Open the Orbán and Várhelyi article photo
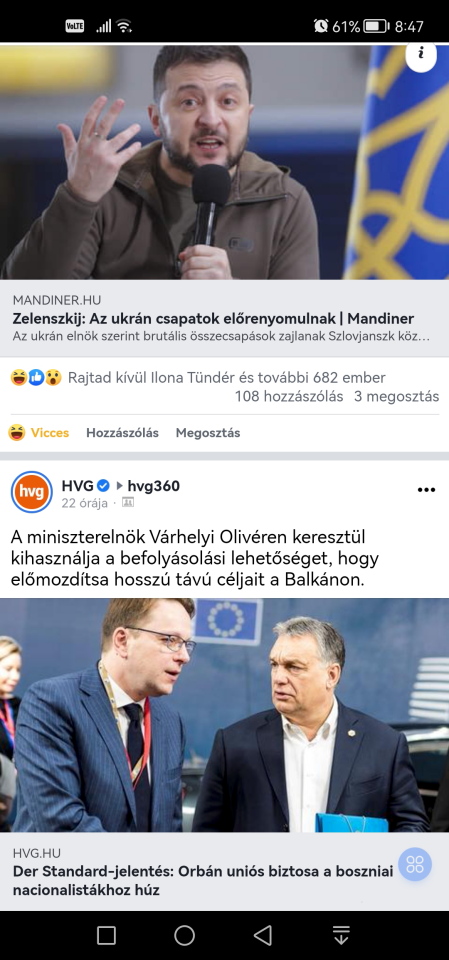Image resolution: width=449 pixels, height=960 pixels. pos(224,715)
